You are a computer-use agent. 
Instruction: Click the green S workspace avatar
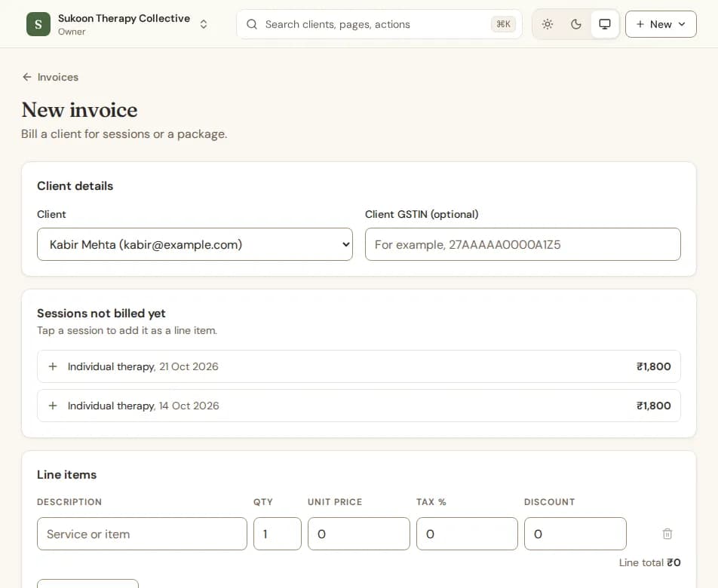click(x=38, y=24)
